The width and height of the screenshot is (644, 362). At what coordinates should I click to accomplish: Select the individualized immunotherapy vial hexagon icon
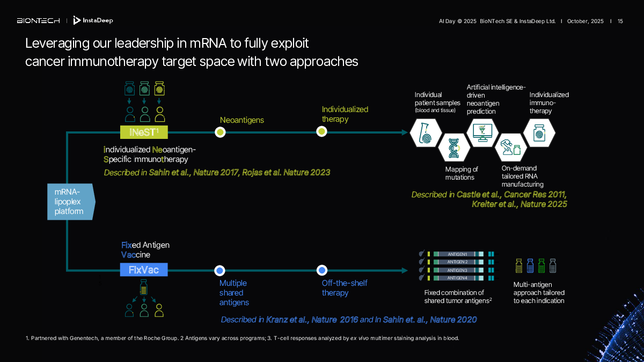(538, 132)
